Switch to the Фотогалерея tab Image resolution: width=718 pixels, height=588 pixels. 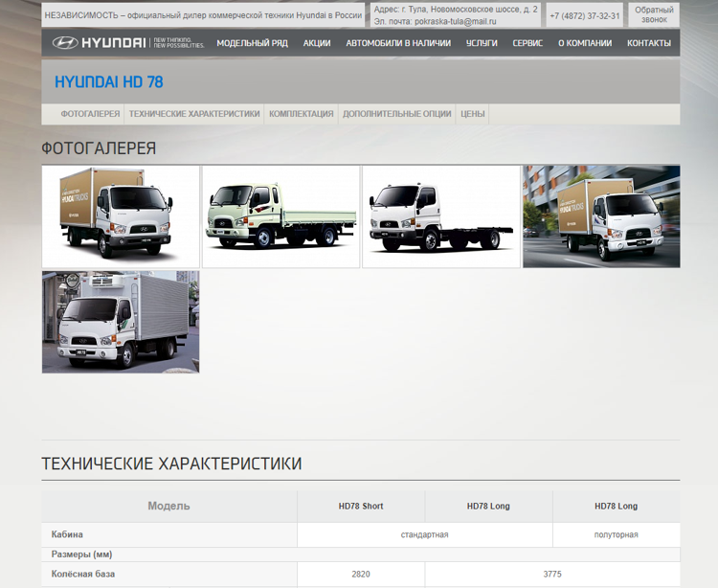tap(90, 114)
